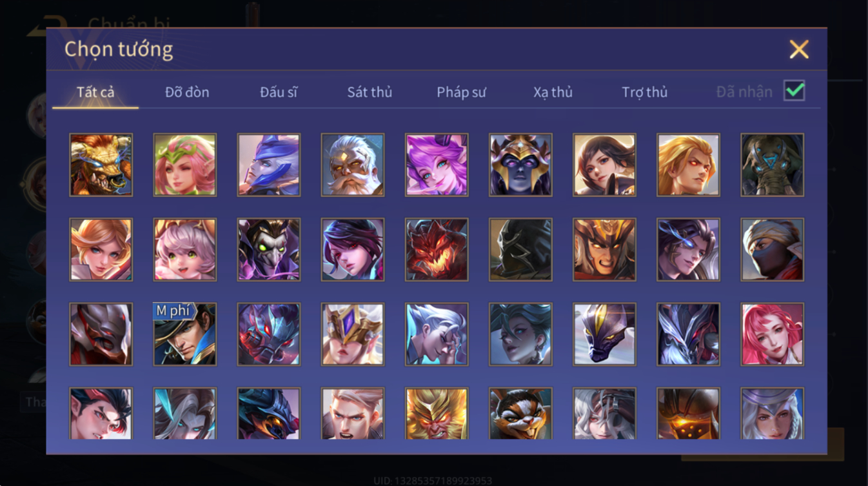
Task: Choose the pink-haired woman hero portrait
Action: point(772,334)
